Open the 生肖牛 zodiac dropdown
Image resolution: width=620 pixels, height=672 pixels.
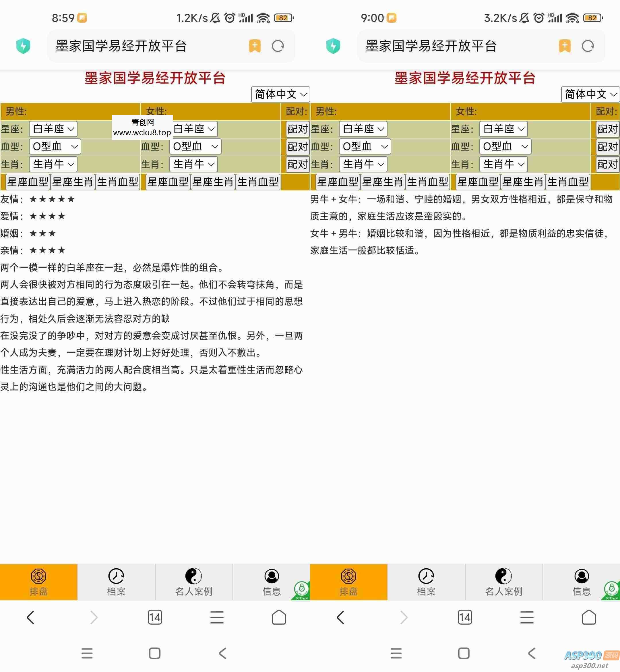(53, 164)
